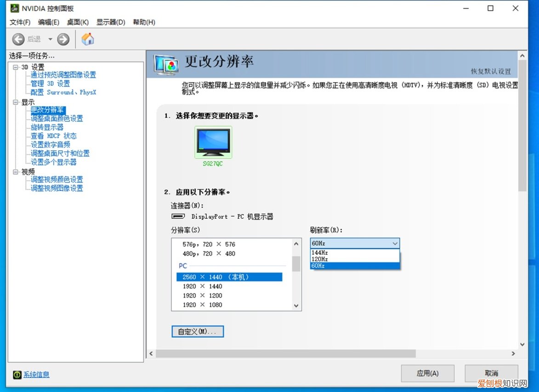Open the 刷新率 dropdown arrow
539x392 pixels.
[x=394, y=243]
